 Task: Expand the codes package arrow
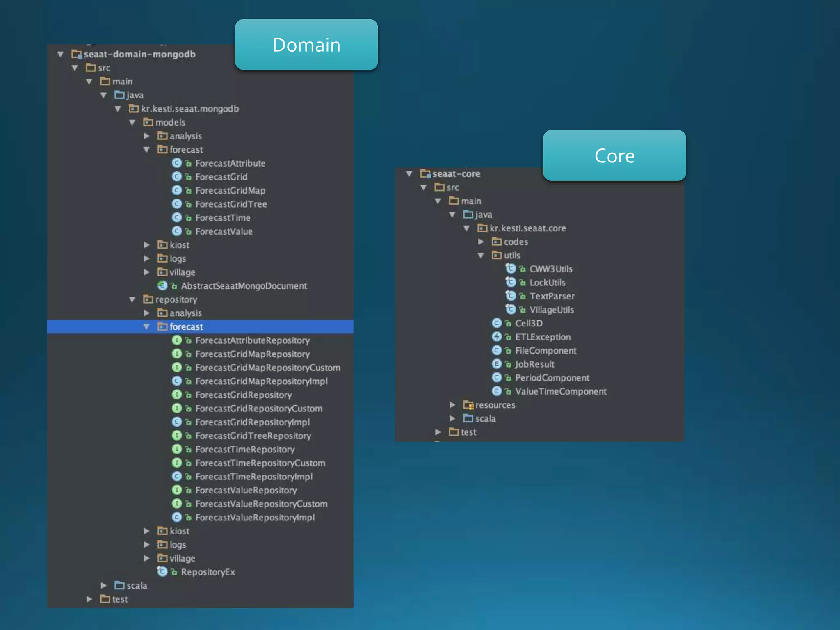(481, 242)
